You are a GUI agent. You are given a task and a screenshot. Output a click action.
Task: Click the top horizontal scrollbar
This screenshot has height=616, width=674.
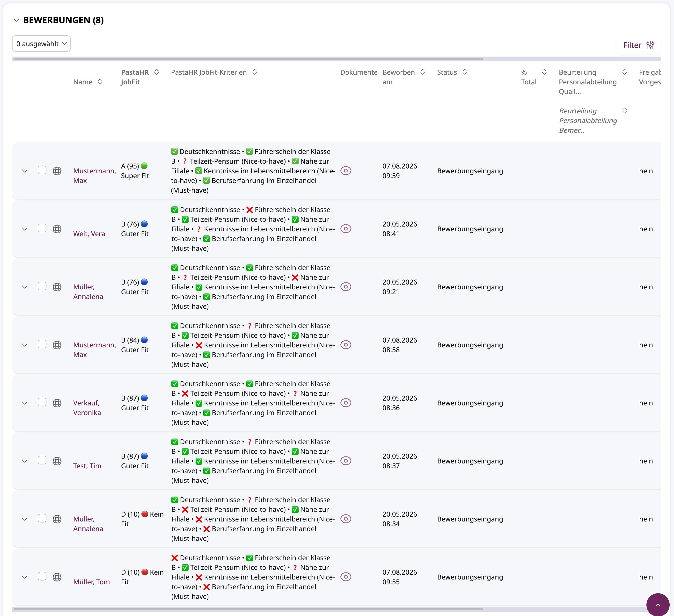(248, 59)
